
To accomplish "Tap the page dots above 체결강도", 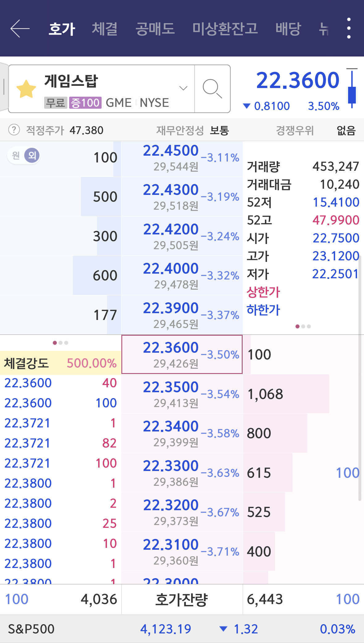I will pos(61,343).
